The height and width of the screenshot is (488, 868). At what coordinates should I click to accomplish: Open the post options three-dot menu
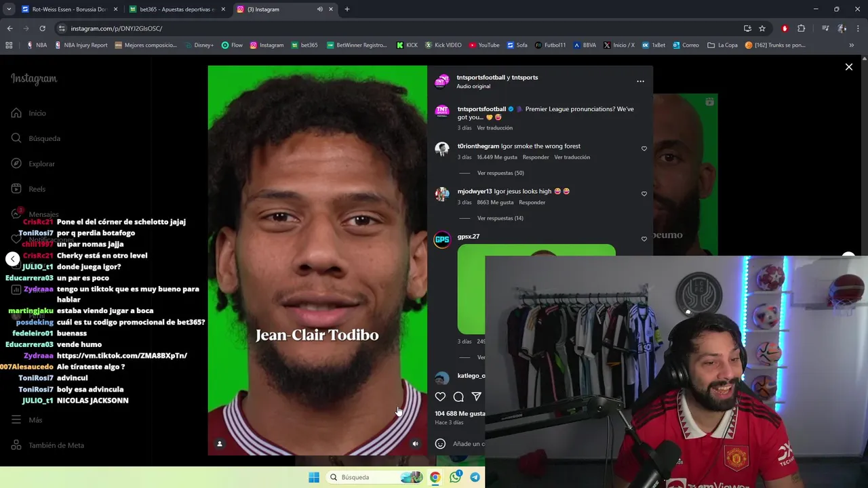click(640, 81)
